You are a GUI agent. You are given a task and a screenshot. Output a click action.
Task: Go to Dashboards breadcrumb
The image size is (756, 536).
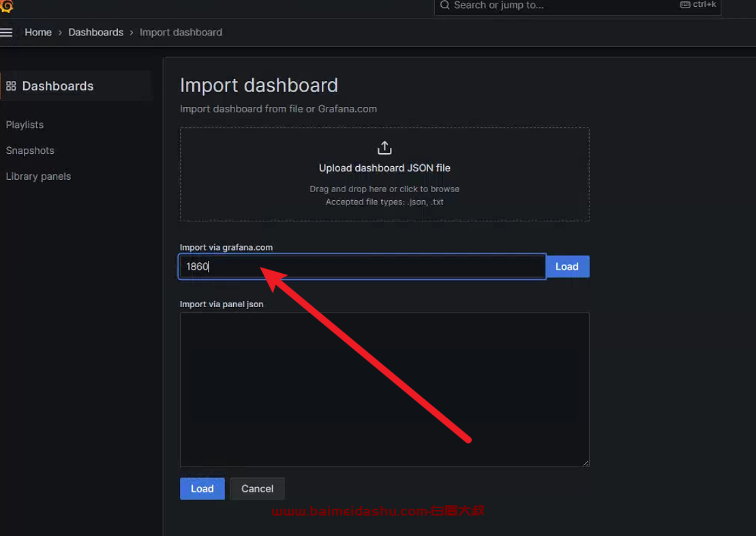point(96,32)
